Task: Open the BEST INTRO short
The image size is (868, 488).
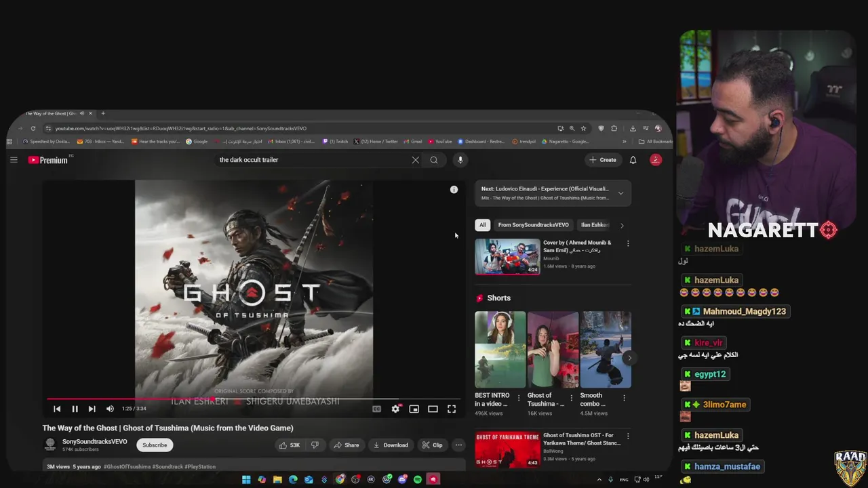Action: pyautogui.click(x=500, y=349)
